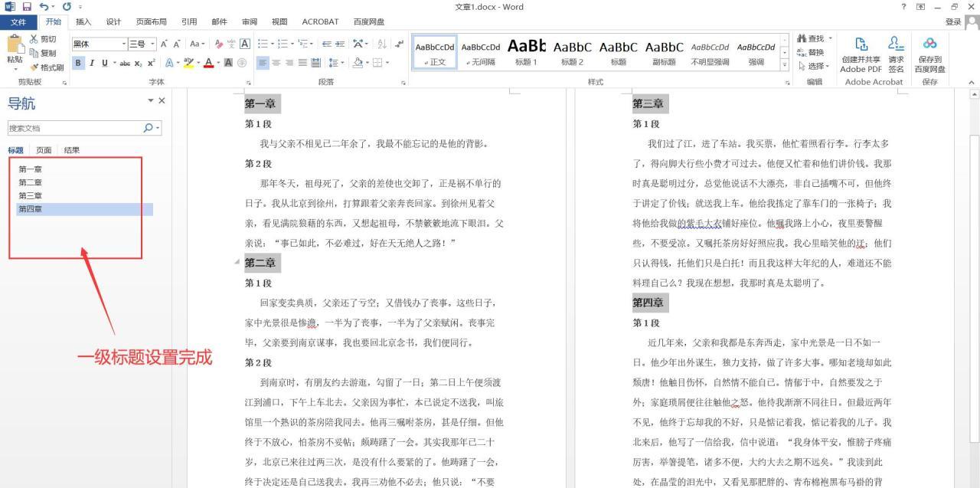Switch to the 插入 ribbon tab
The height and width of the screenshot is (488, 980).
[83, 21]
